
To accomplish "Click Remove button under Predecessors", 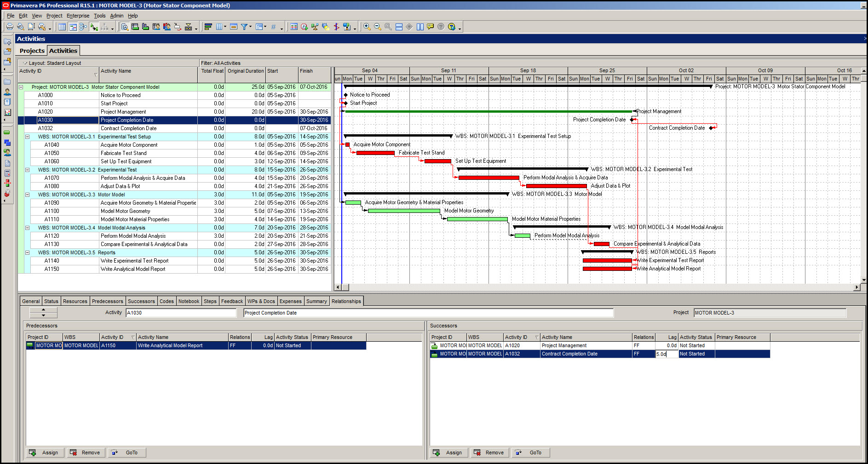I will pos(86,453).
